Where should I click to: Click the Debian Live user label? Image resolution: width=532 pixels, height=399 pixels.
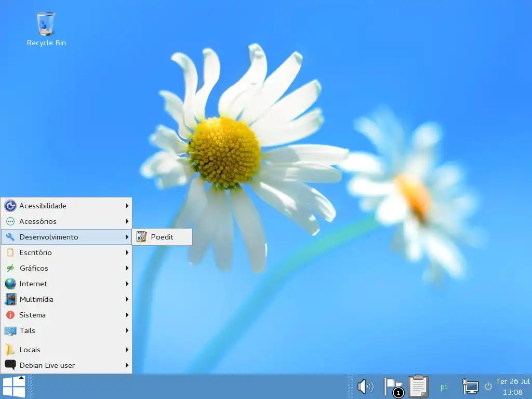(x=47, y=365)
